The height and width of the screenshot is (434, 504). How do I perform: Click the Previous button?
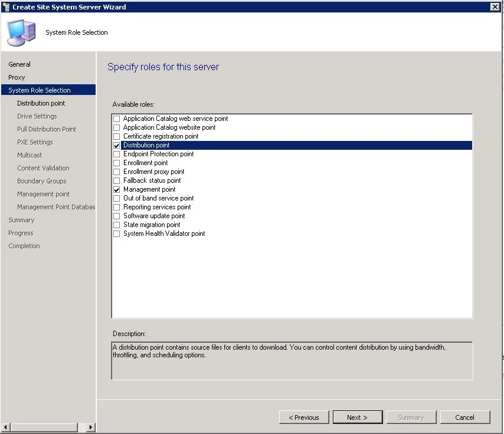click(303, 417)
